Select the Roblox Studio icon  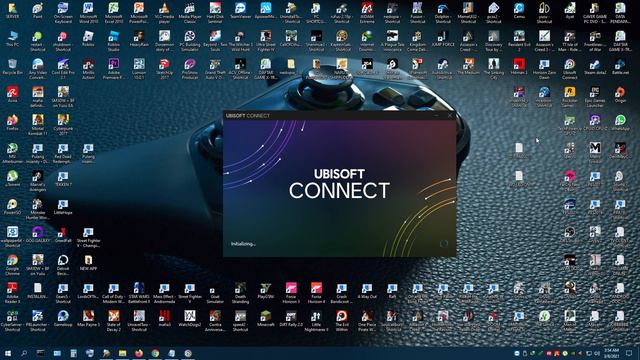pos(113,40)
